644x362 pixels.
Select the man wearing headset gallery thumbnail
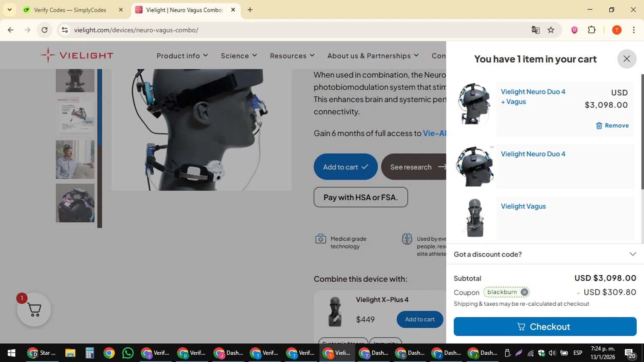(x=75, y=160)
